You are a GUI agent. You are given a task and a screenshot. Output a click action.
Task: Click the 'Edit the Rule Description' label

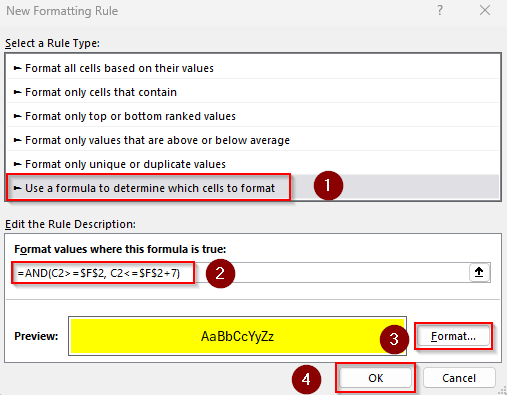point(70,224)
